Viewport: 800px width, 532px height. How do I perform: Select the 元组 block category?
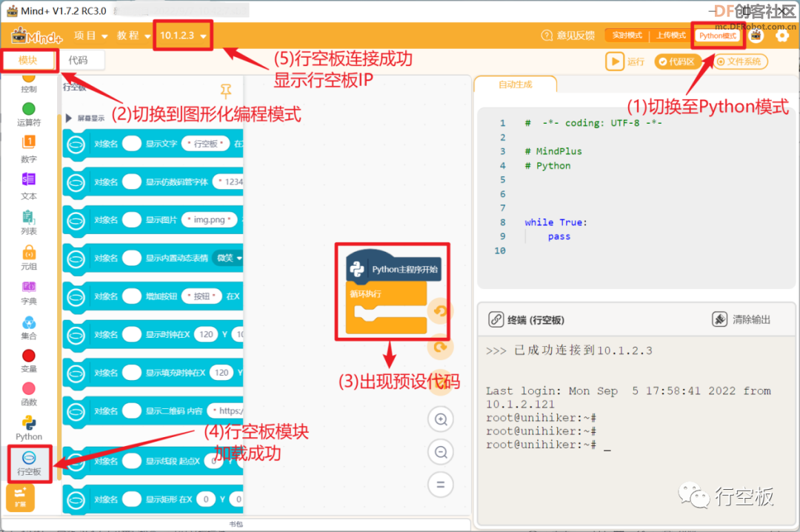click(x=29, y=258)
